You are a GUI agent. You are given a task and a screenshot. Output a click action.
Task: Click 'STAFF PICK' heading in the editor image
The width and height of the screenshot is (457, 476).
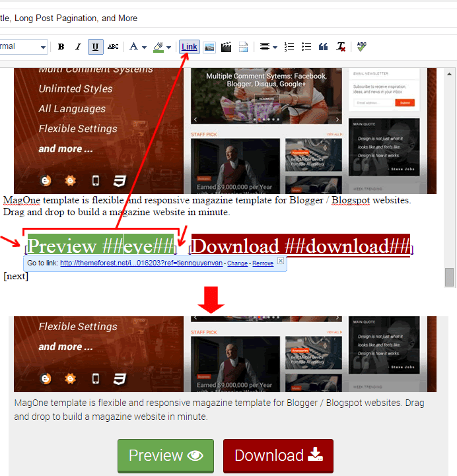(x=204, y=134)
